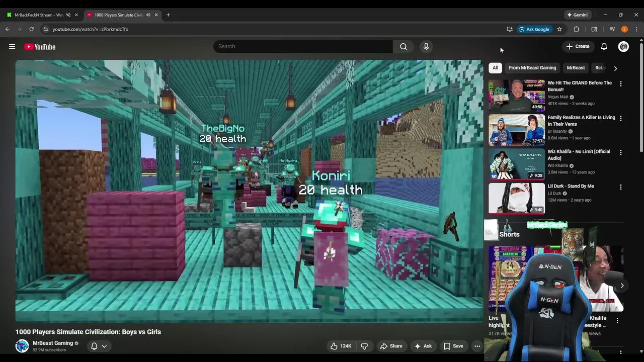This screenshot has height=362, width=644.
Task: Start voice search with the microphone icon
Action: click(426, 46)
